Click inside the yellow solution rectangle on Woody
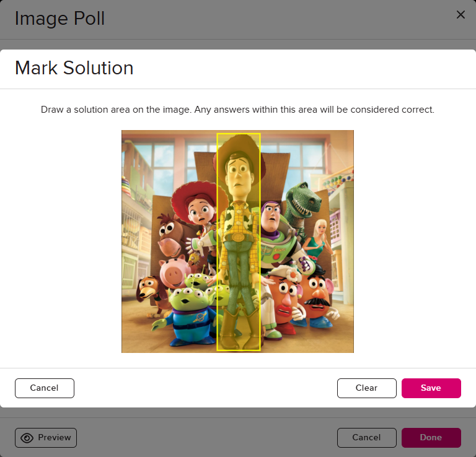The height and width of the screenshot is (457, 476). coord(239,242)
